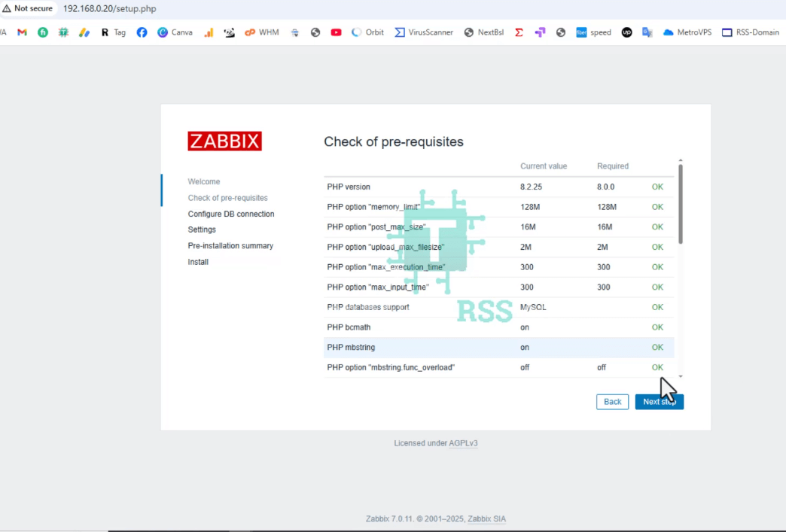Open the Google Translate bookmark
The image size is (786, 532).
pyautogui.click(x=647, y=32)
